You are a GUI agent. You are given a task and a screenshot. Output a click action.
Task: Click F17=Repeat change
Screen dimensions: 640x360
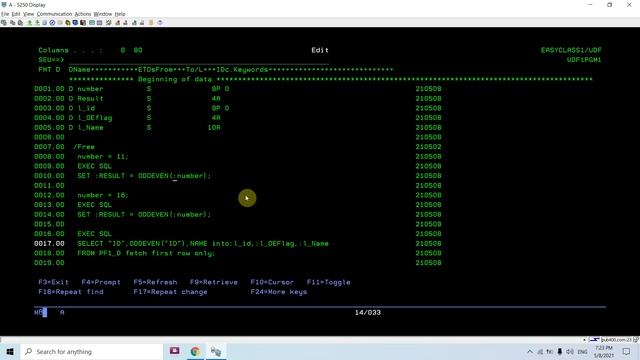[170, 292]
